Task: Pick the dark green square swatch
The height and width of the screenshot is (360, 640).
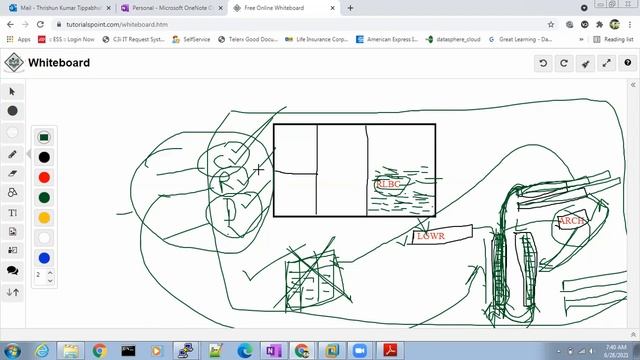Action: (44, 138)
